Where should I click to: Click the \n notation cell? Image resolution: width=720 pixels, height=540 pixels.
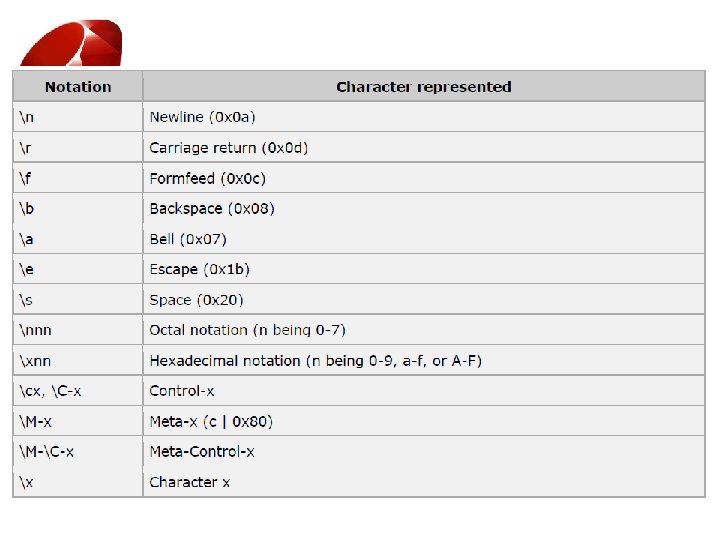pos(78,117)
